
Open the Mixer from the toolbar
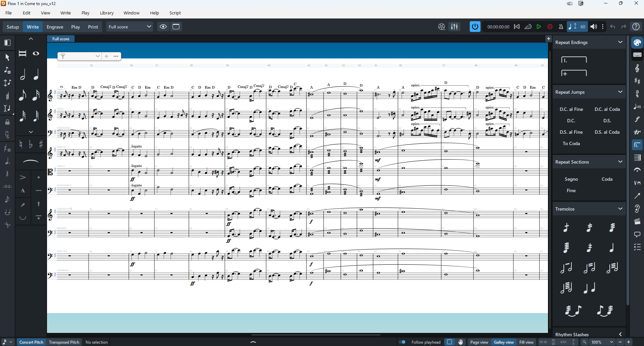coord(454,27)
